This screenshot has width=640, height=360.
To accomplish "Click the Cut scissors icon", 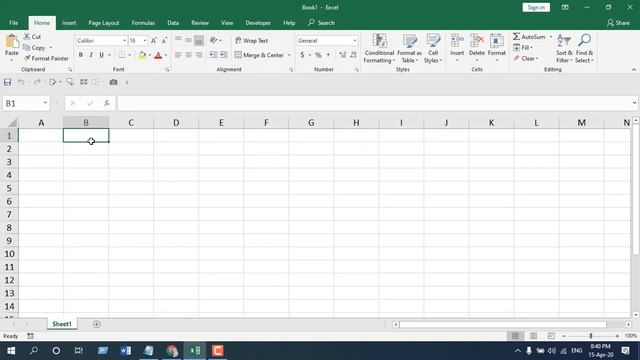I will tap(27, 37).
